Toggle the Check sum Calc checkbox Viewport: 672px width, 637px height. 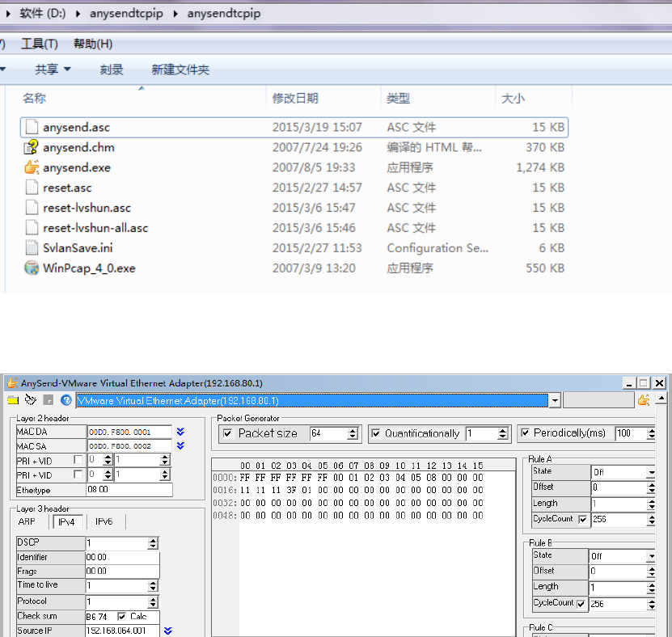pyautogui.click(x=122, y=617)
